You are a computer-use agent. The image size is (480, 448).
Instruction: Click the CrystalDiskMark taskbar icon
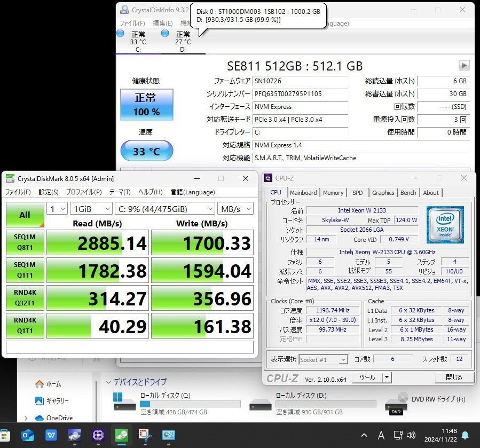coord(122,435)
